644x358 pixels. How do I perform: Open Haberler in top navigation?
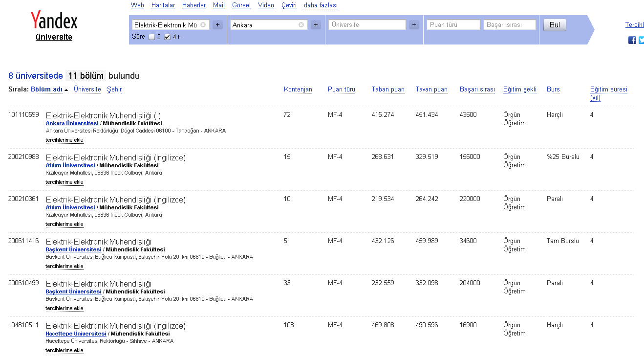click(x=194, y=5)
